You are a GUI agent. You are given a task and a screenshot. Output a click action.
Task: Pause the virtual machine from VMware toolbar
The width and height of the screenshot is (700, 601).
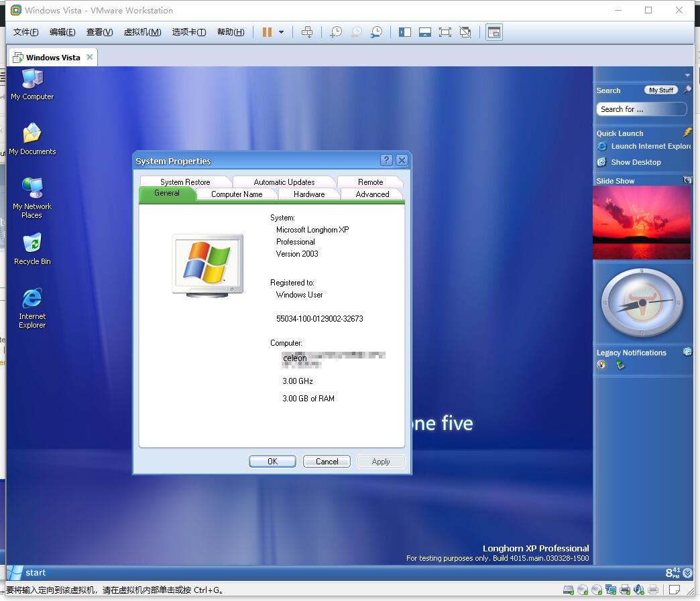pos(267,32)
